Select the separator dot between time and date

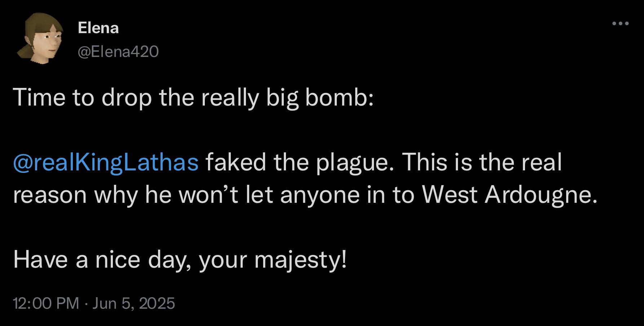click(86, 304)
